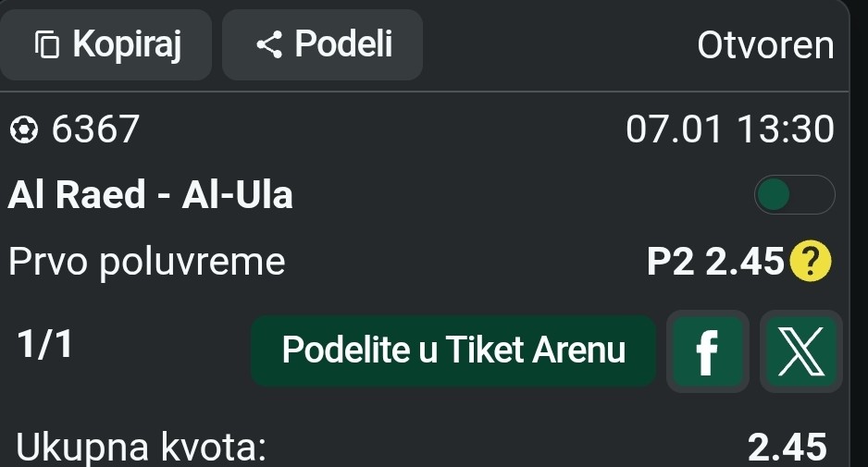Click the match date 07.01

[676, 130]
